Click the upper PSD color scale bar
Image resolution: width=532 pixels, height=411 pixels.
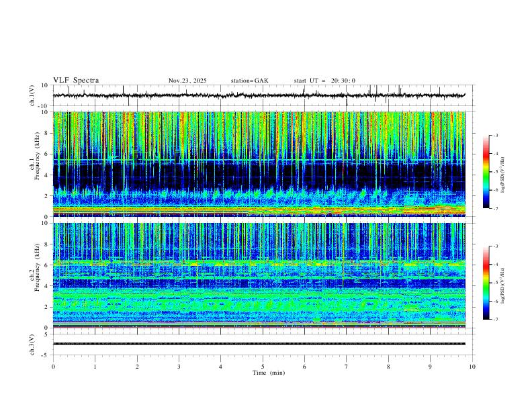coord(486,172)
